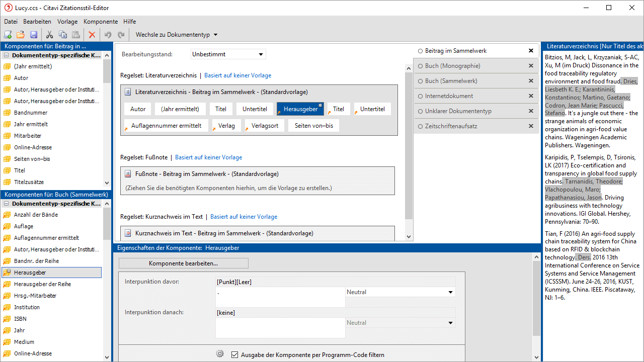Click the Undo arrow icon
Screen dimensions: 644x362
pos(108,35)
